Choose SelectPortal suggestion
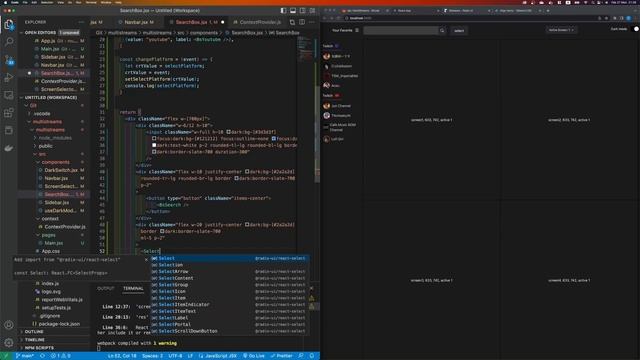640x360 pixels. [230, 324]
